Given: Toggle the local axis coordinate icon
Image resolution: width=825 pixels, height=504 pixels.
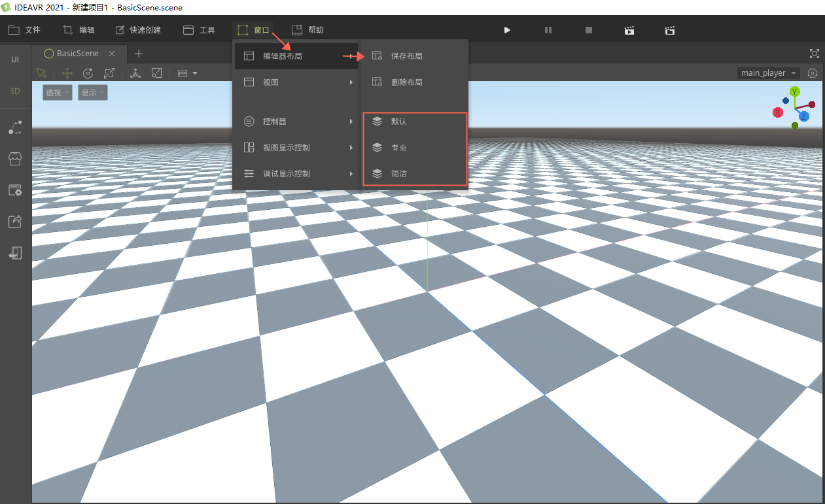Looking at the screenshot, I should point(135,73).
